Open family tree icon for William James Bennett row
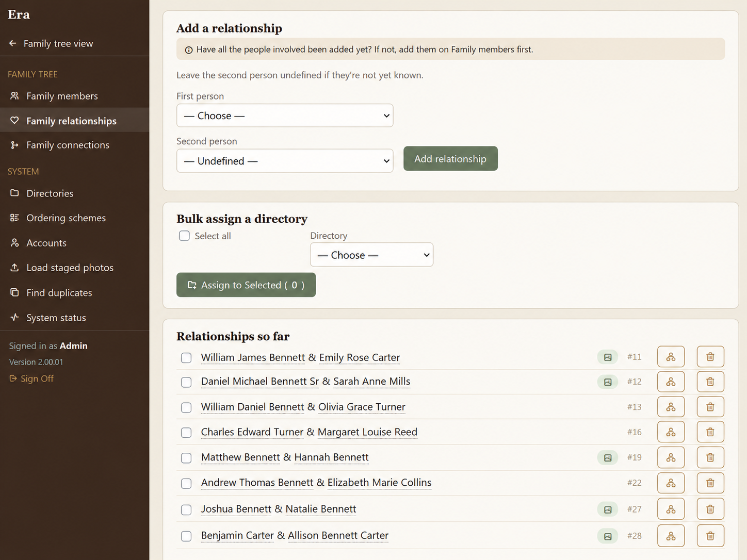Image resolution: width=747 pixels, height=560 pixels. point(671,357)
